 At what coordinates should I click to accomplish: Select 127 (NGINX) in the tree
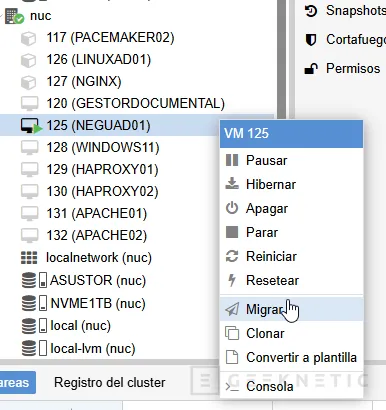tap(84, 82)
